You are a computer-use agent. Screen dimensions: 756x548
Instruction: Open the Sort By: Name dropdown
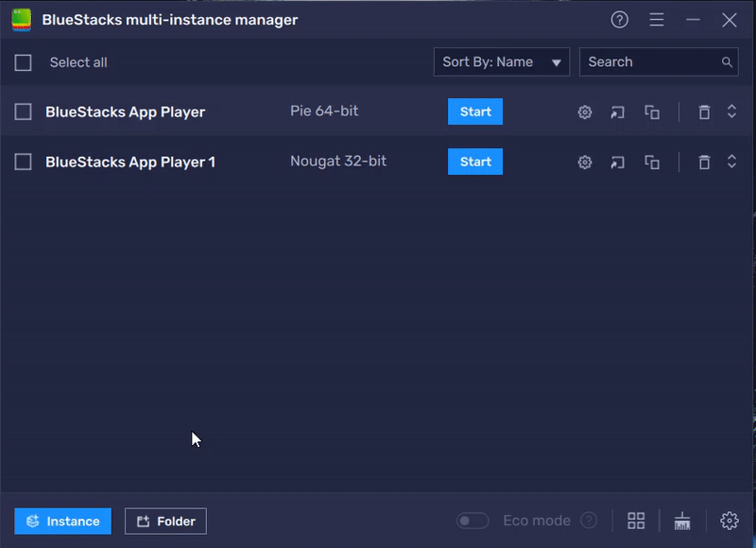click(502, 61)
